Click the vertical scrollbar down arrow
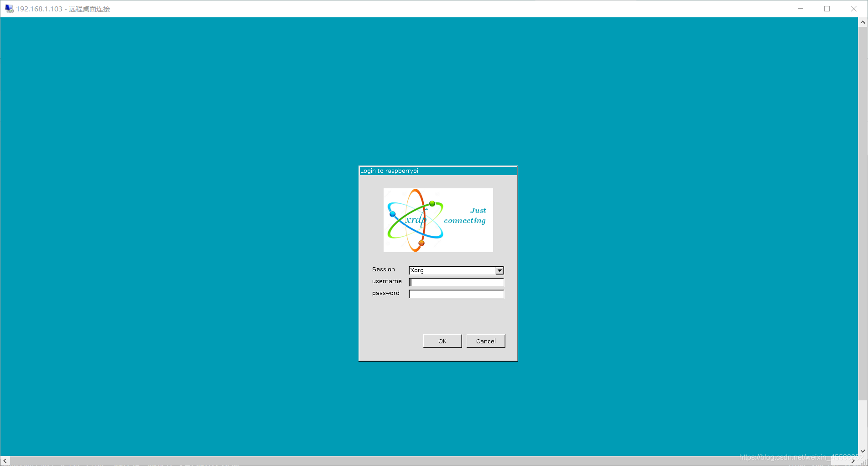Viewport: 868px width, 466px height. pyautogui.click(x=863, y=451)
